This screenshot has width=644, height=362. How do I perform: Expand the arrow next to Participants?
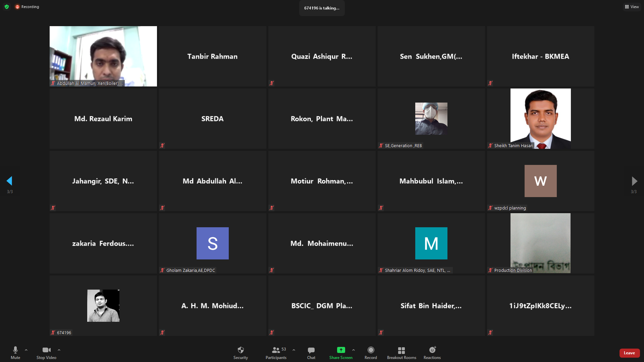[x=294, y=350]
